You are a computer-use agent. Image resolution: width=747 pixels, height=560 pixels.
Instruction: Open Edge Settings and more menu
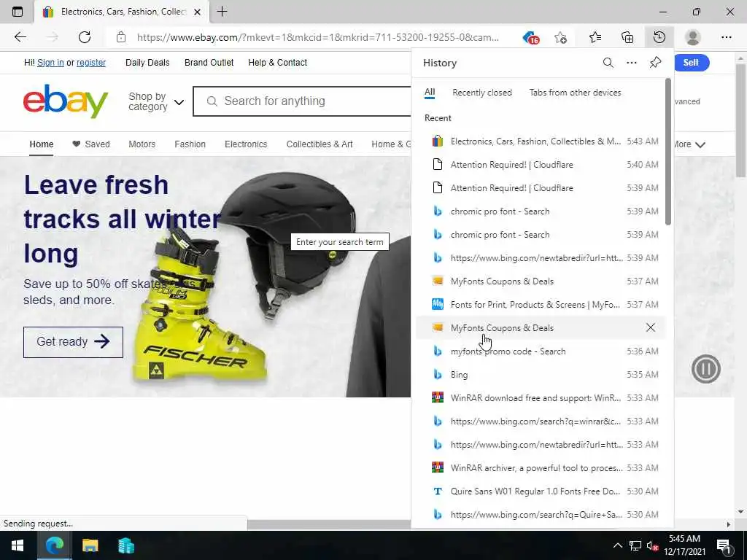click(x=726, y=37)
